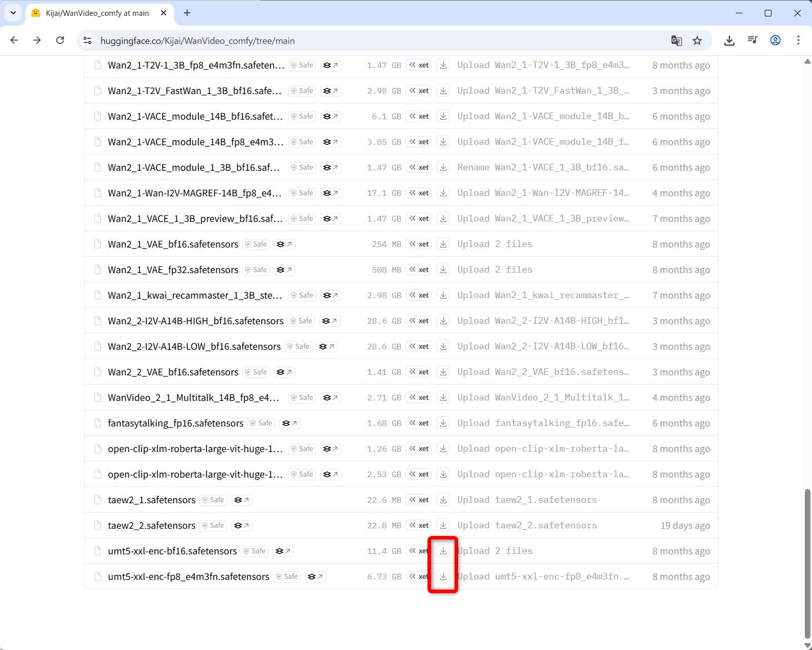Image resolution: width=812 pixels, height=650 pixels.
Task: Open Chrome media controls icon
Action: (x=752, y=40)
